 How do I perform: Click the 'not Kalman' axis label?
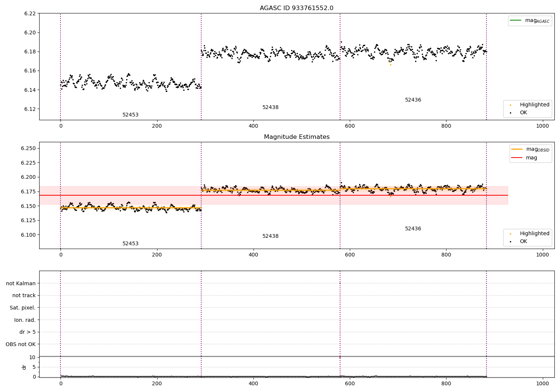click(x=21, y=283)
